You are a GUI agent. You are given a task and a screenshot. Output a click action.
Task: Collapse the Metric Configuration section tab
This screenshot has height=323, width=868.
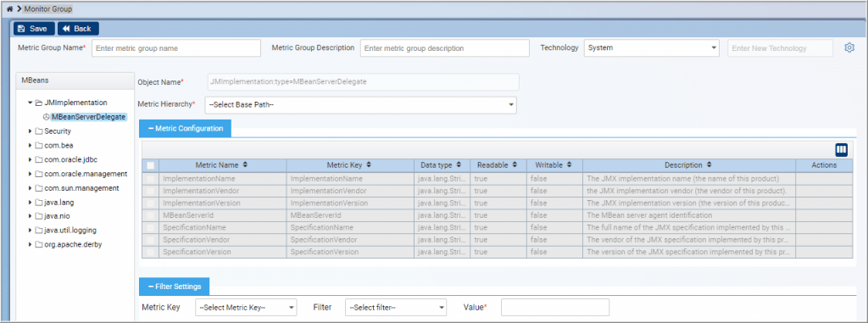pos(185,128)
